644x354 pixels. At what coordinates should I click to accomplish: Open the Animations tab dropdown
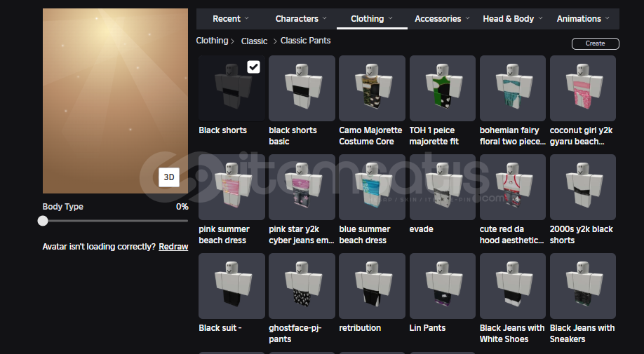pyautogui.click(x=583, y=19)
